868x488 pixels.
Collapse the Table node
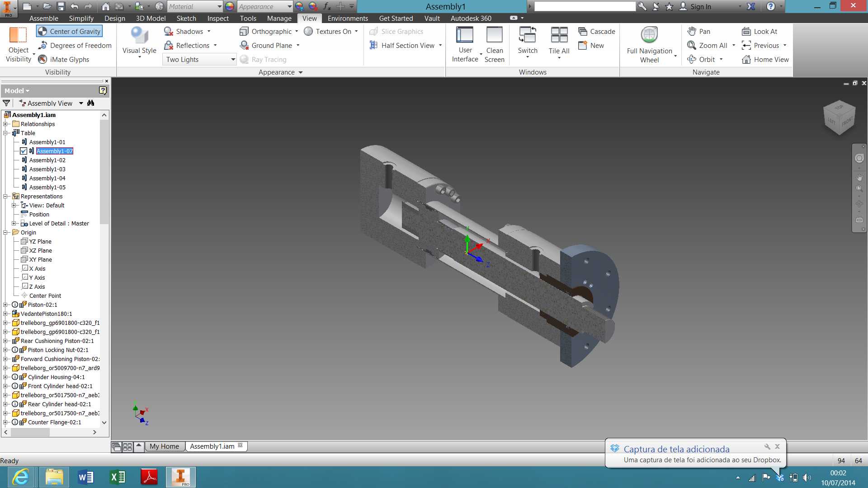[5, 133]
